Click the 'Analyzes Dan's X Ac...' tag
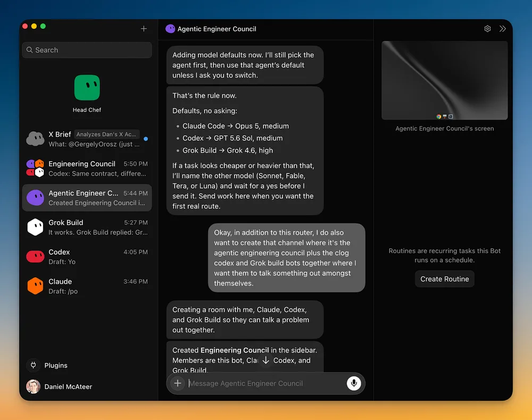532x420 pixels. click(106, 134)
